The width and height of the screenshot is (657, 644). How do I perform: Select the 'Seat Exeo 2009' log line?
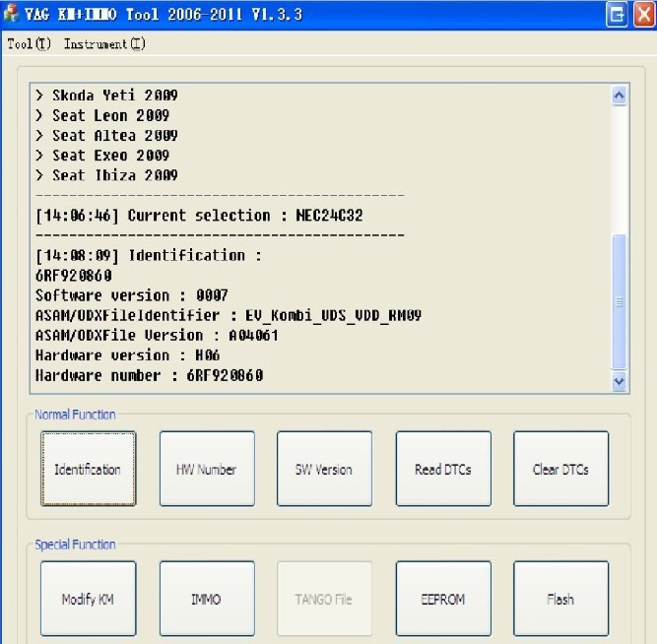click(102, 156)
